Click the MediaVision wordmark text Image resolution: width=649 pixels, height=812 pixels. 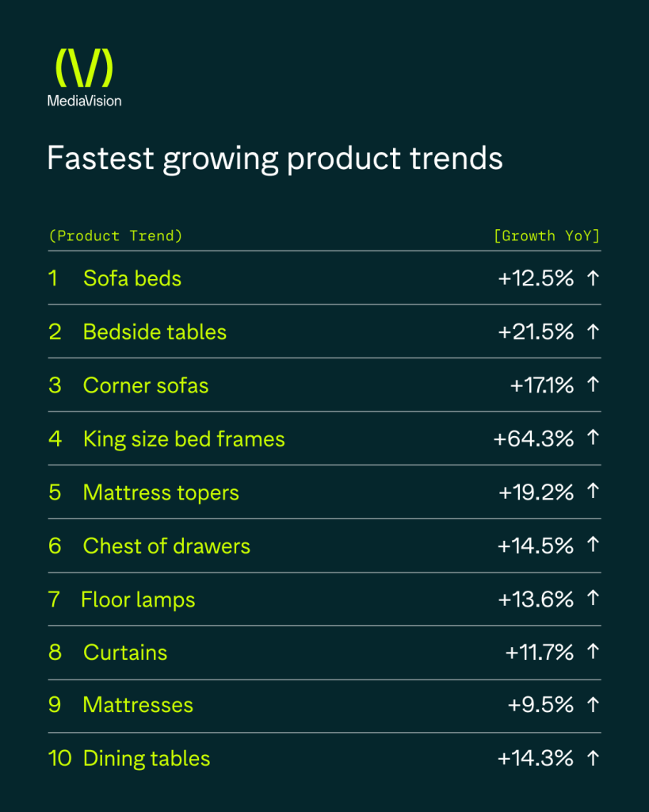[x=84, y=101]
